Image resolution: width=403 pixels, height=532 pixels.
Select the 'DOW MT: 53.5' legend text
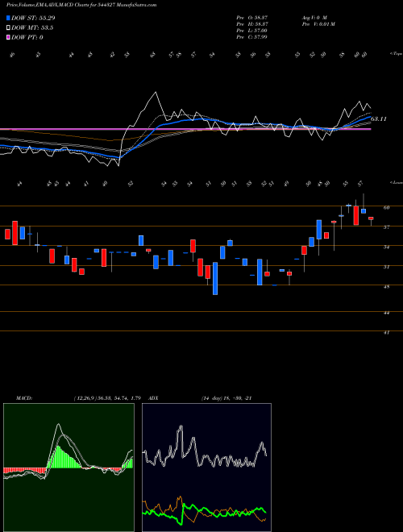click(32, 28)
